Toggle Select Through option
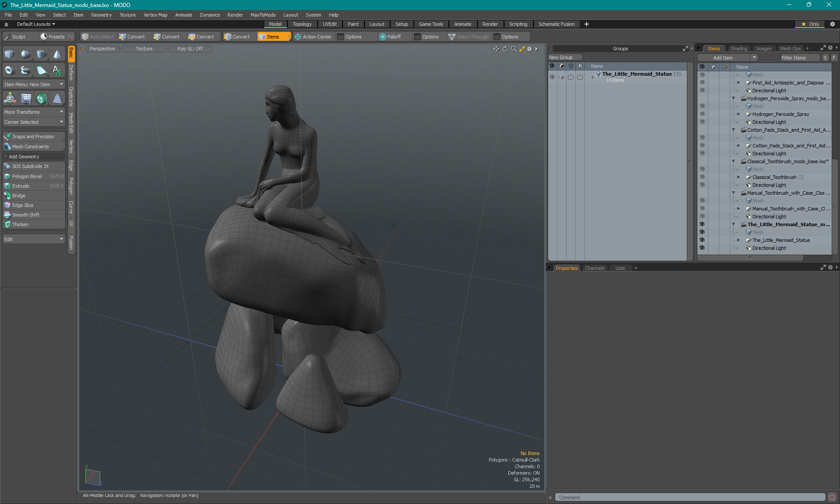This screenshot has width=840, height=504. click(x=469, y=37)
